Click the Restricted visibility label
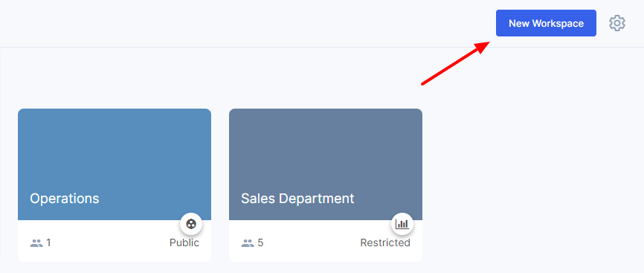 click(x=385, y=243)
